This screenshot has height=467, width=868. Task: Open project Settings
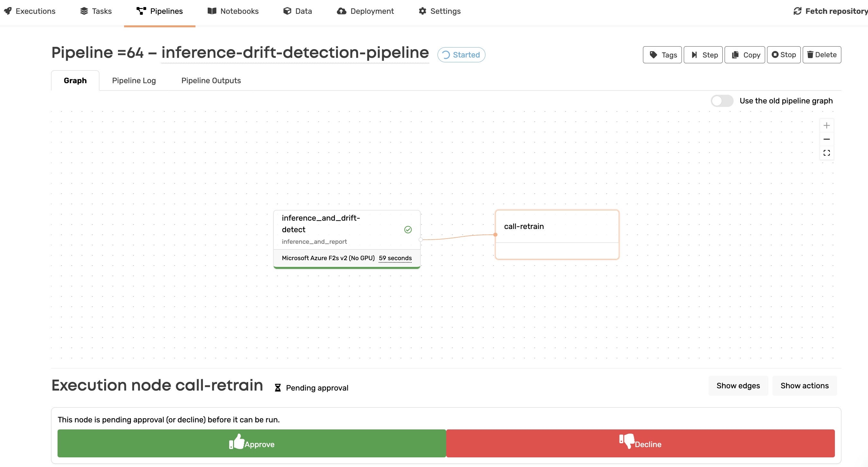[439, 11]
